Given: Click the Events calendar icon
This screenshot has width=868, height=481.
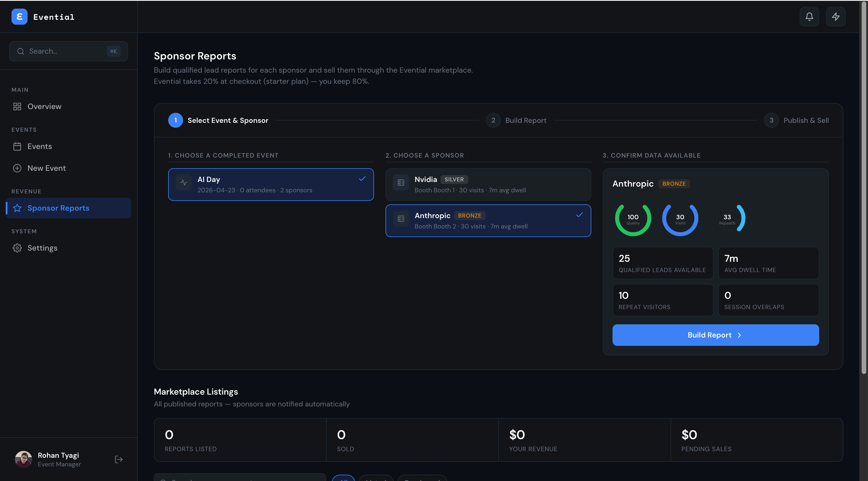Looking at the screenshot, I should pos(17,146).
